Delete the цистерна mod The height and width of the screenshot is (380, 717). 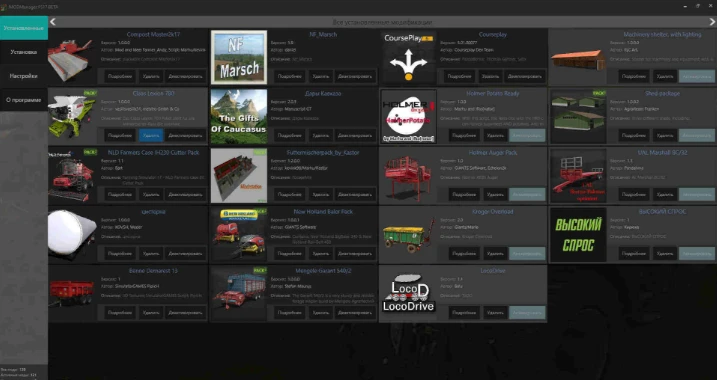point(151,253)
